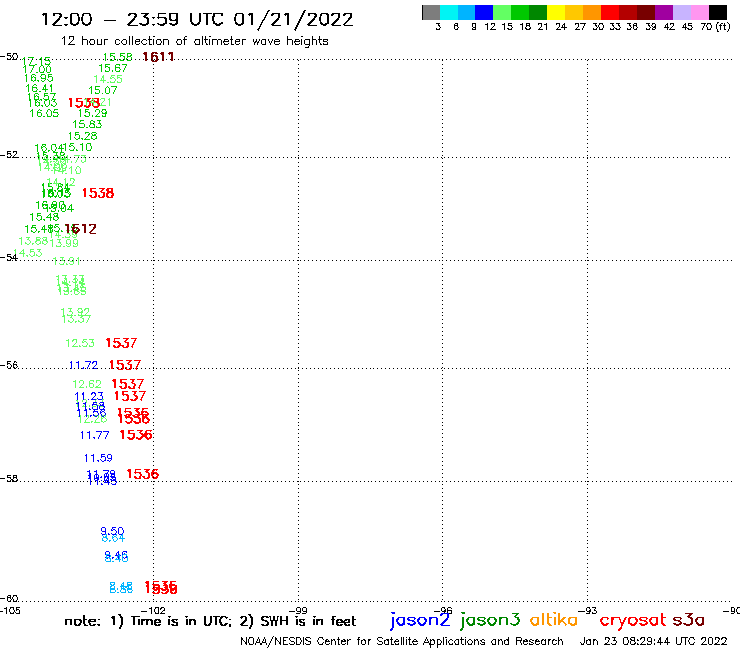The image size is (740, 650).
Task: Pick the purple swatch in the color bar
Action: pos(664,12)
